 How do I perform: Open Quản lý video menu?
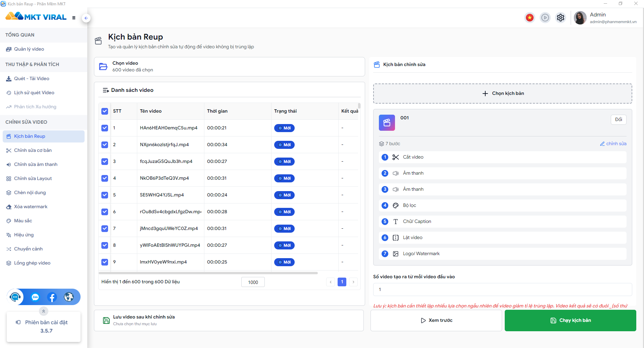[x=44, y=49]
